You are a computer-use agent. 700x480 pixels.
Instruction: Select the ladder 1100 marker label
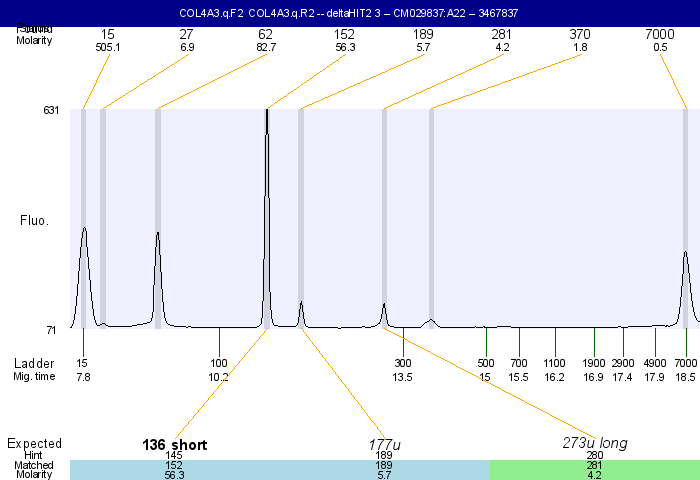coord(555,363)
